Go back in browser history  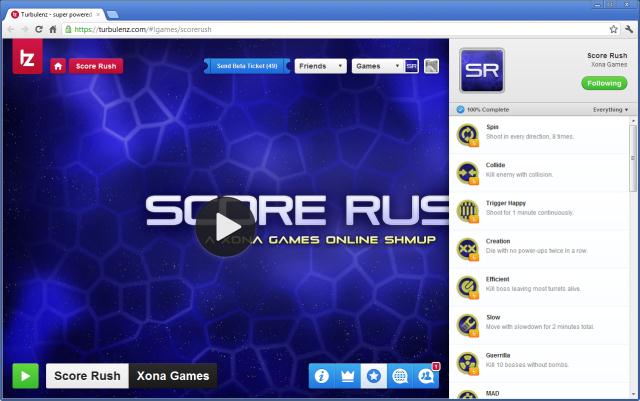click(11, 29)
